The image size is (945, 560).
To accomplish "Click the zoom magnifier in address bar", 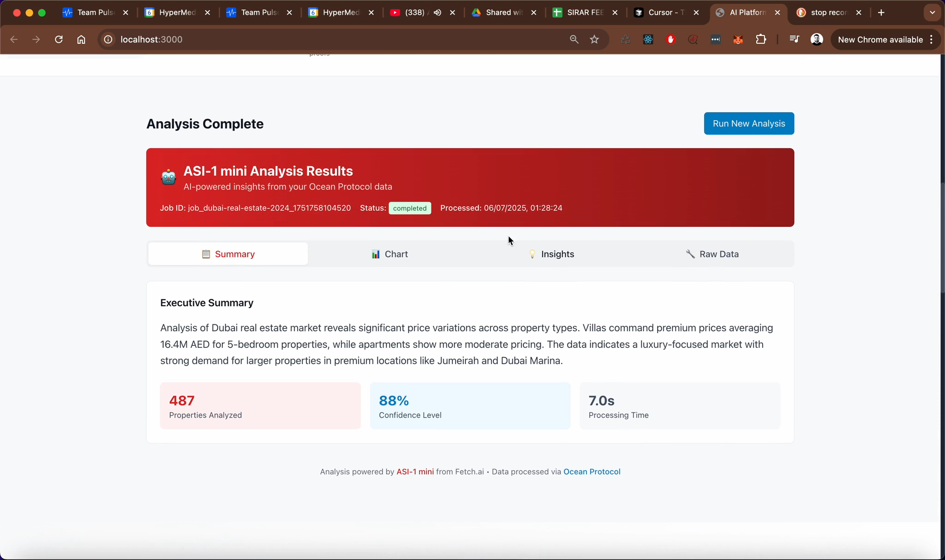I will 574,40.
